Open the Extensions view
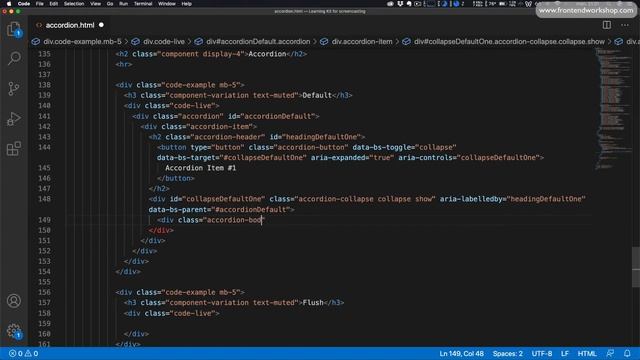The image size is (640, 360). tap(14, 149)
